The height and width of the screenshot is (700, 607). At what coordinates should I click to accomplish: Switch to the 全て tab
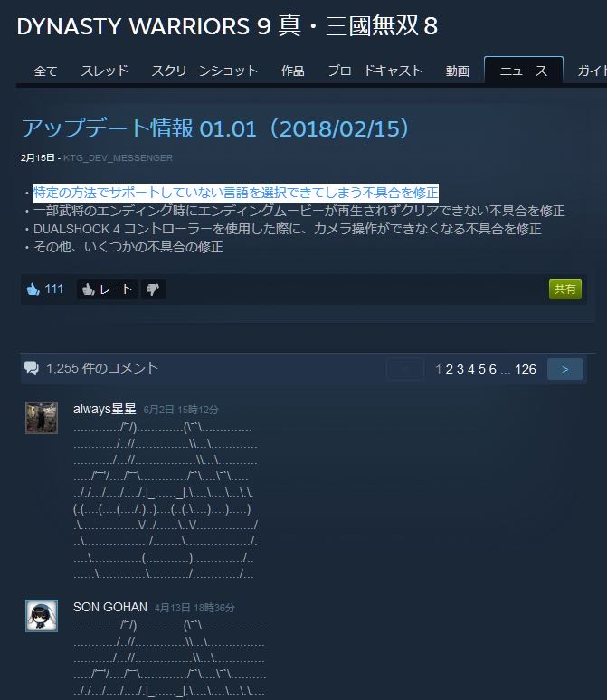pos(45,71)
